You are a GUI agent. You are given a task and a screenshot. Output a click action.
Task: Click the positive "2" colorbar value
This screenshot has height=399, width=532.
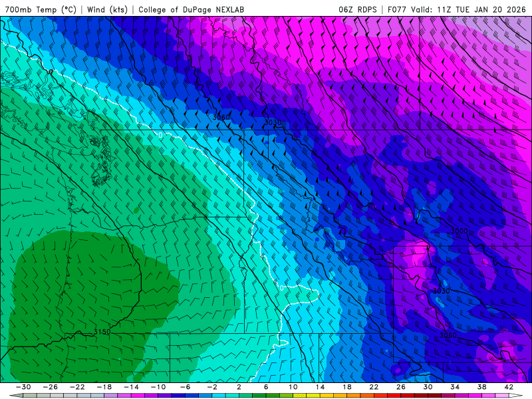[x=239, y=387]
